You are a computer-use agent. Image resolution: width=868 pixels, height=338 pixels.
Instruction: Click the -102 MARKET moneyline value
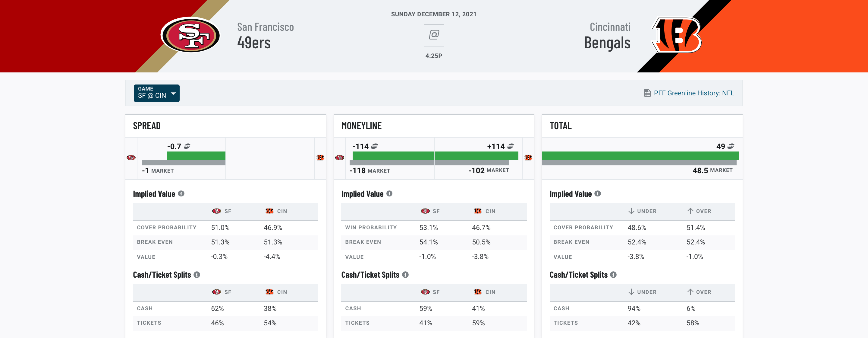pyautogui.click(x=489, y=170)
